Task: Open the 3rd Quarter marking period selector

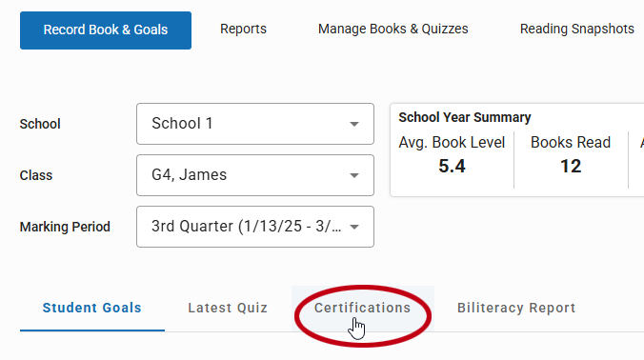Action: (x=255, y=227)
